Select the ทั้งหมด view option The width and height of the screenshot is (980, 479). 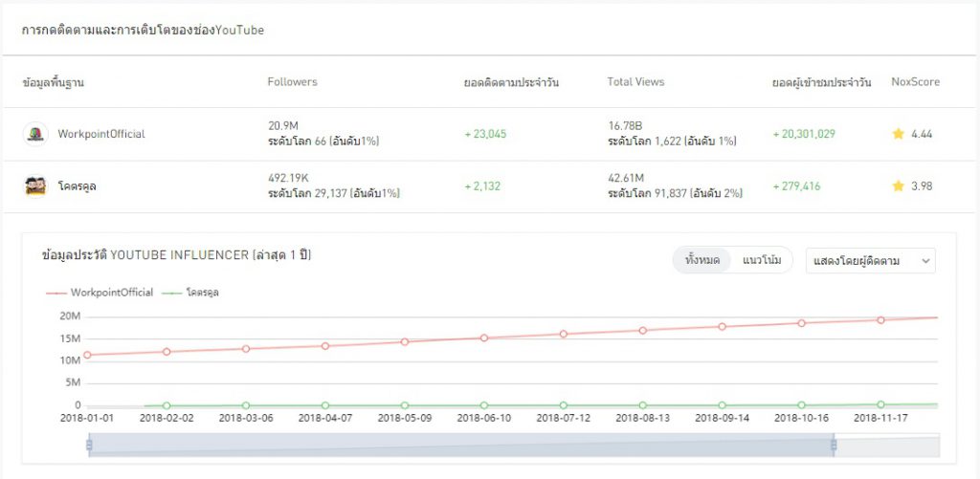tap(702, 260)
